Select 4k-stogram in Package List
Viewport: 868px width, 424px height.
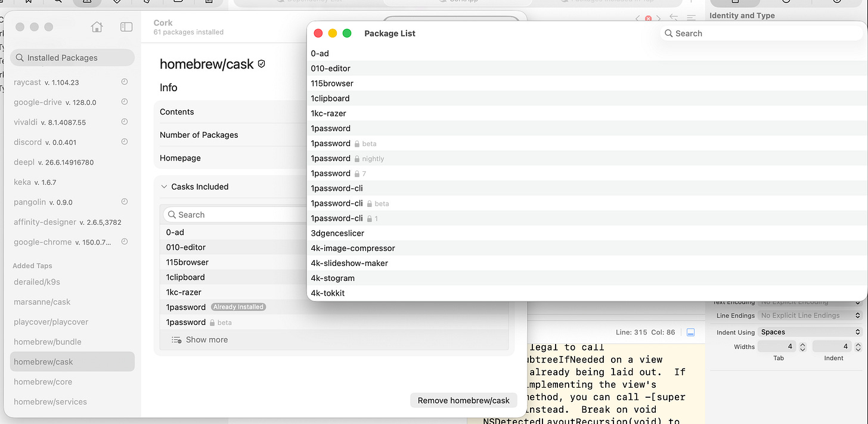[x=587, y=278]
